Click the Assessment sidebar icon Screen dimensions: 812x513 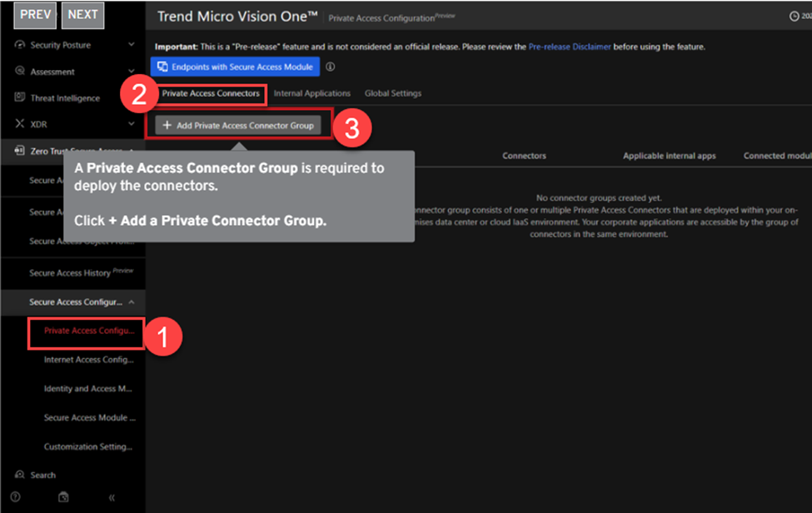coord(20,71)
